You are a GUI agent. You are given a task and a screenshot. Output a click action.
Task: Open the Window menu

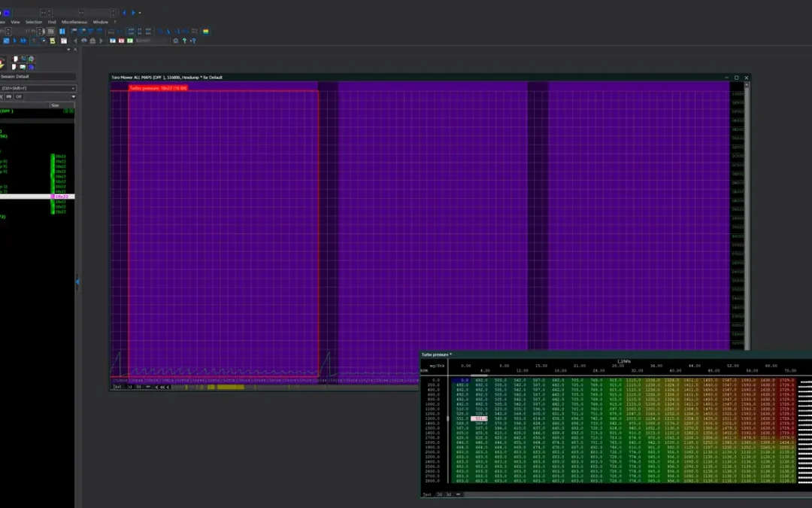pos(101,23)
